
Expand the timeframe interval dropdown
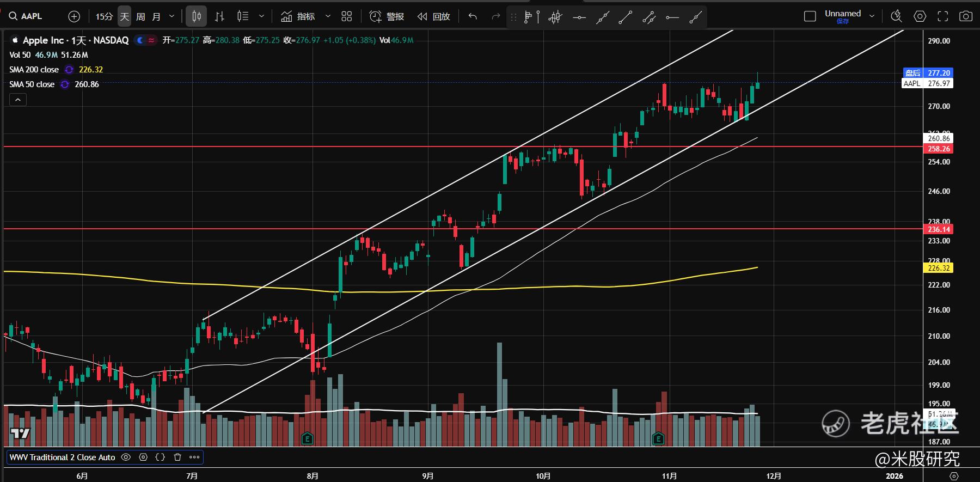[x=172, y=17]
